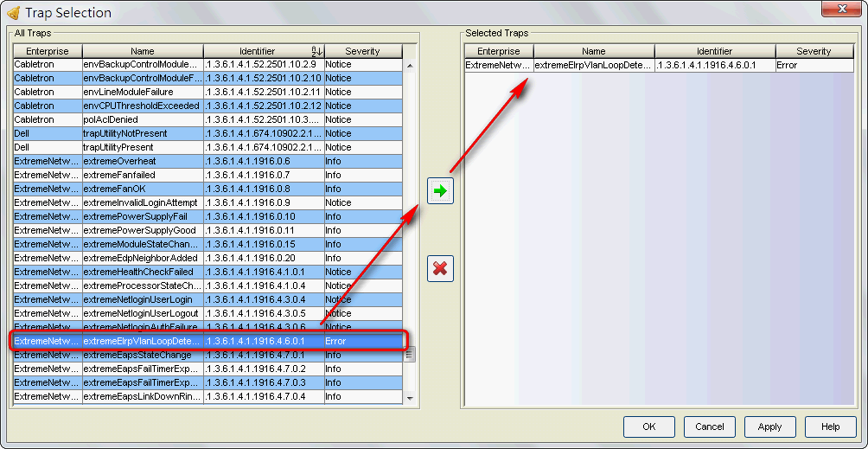
Task: Sort Selected Traps by Name header
Action: pos(594,51)
